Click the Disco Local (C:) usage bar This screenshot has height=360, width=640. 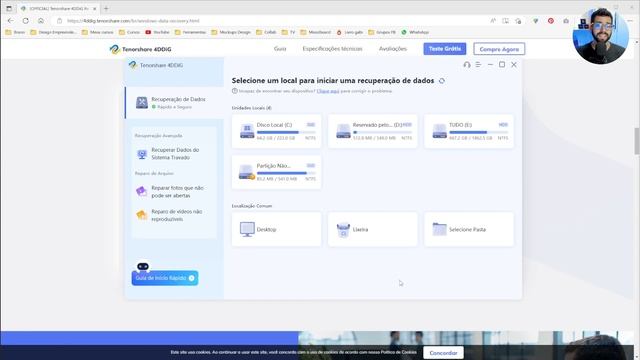[x=286, y=132]
